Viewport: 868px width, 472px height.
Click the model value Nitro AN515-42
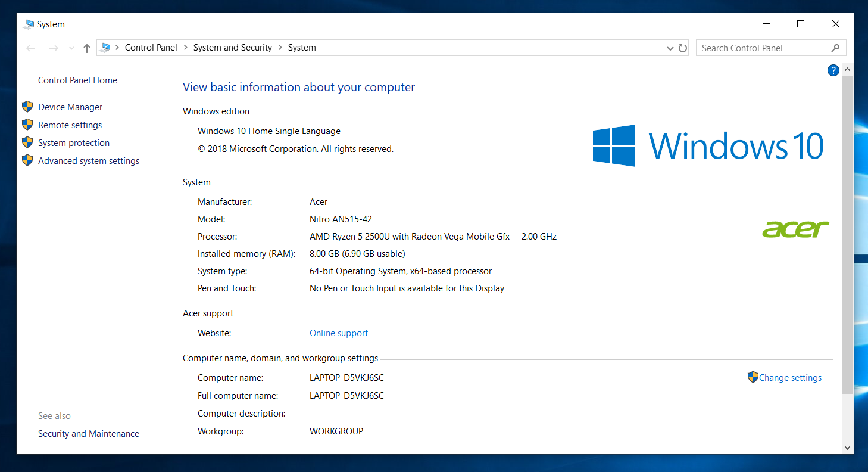pyautogui.click(x=341, y=219)
